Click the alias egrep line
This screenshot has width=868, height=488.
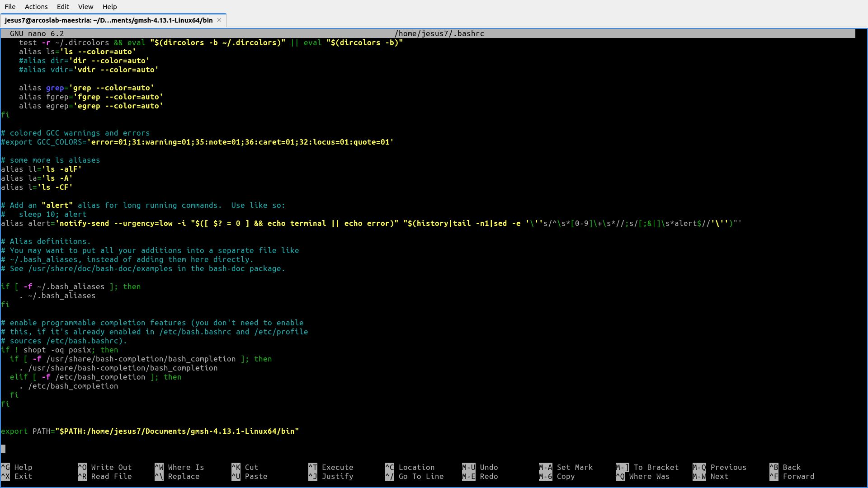(x=91, y=106)
